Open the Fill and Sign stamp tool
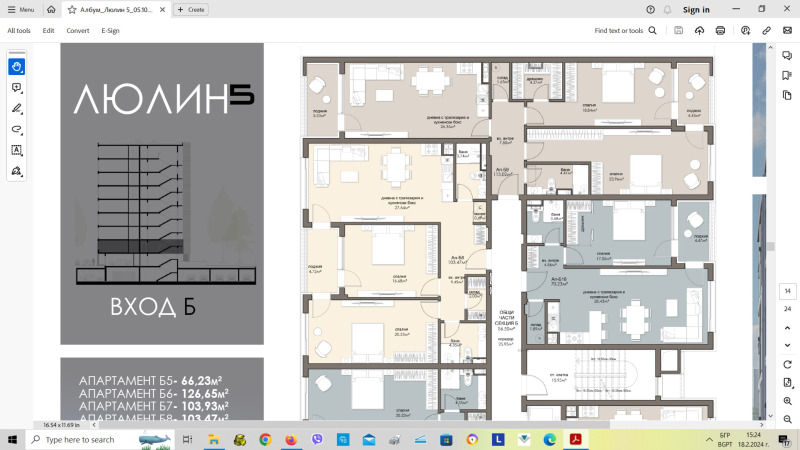800x450 pixels. [x=16, y=171]
